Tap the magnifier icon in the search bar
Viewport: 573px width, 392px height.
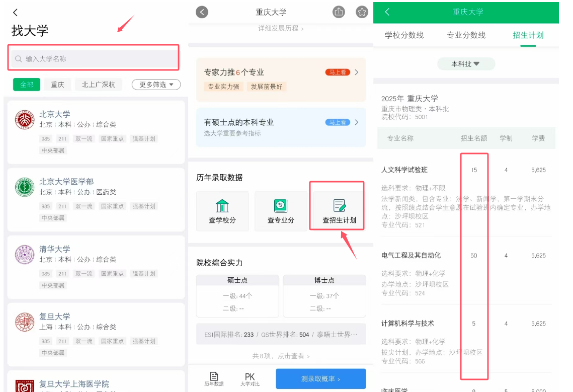(x=17, y=58)
